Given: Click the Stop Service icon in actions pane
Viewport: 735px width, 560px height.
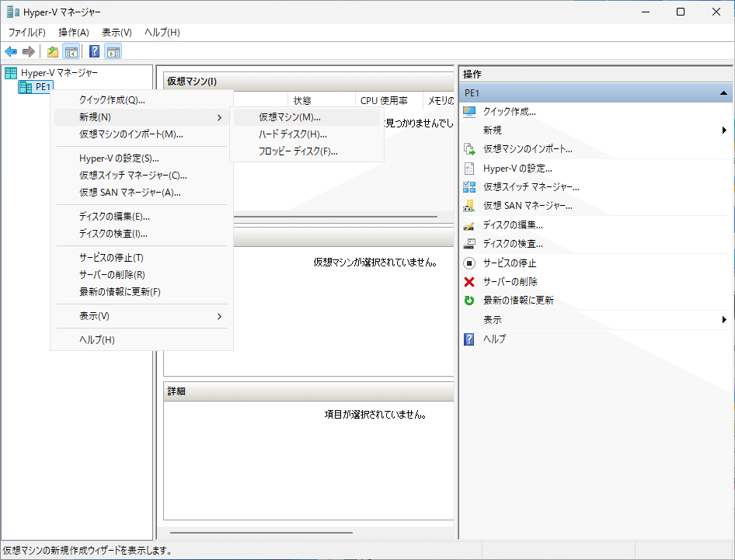Looking at the screenshot, I should 469,263.
